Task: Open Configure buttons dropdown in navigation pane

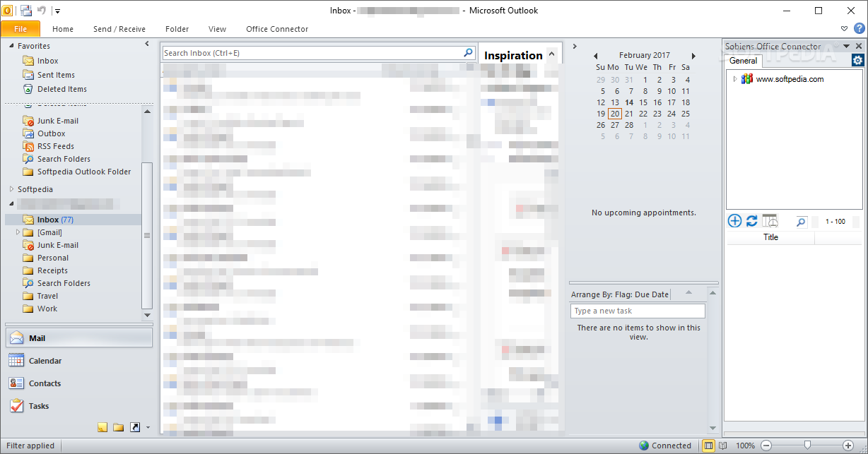Action: [x=148, y=427]
